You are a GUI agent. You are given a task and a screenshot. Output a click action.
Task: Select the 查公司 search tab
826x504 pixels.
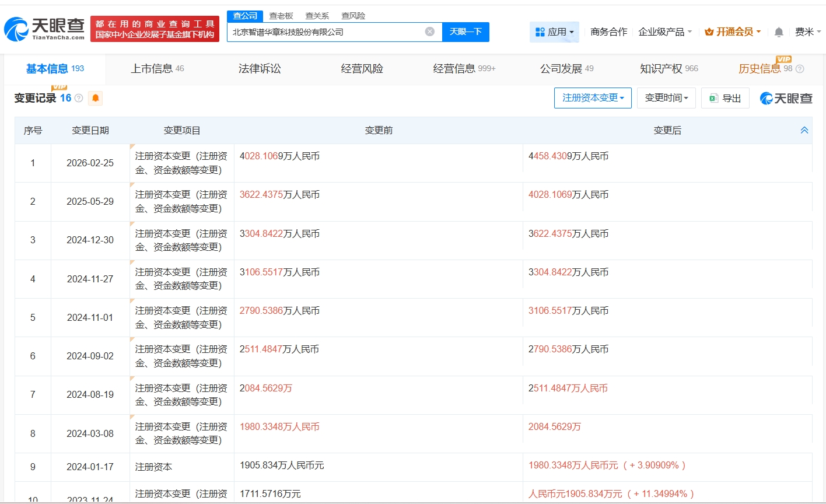[x=245, y=16]
